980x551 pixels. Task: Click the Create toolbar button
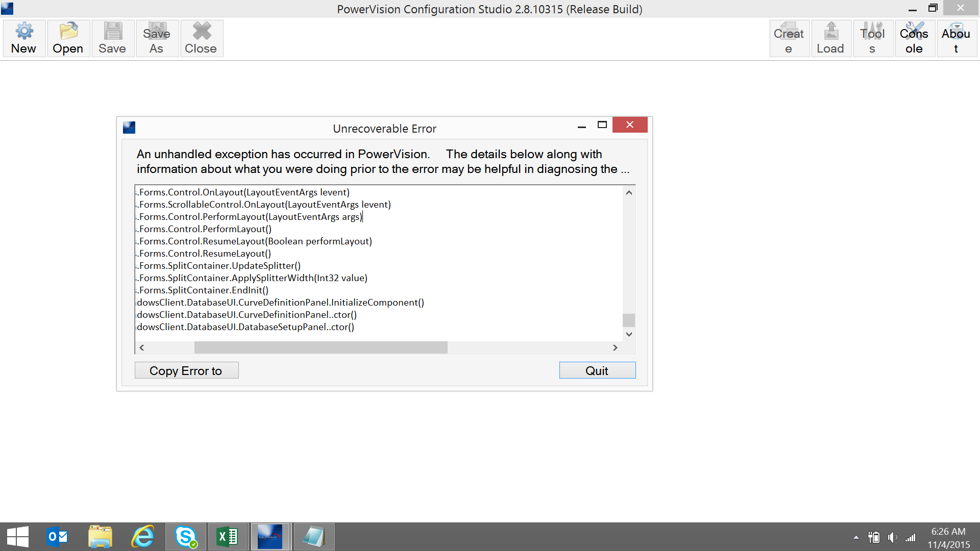pos(789,39)
